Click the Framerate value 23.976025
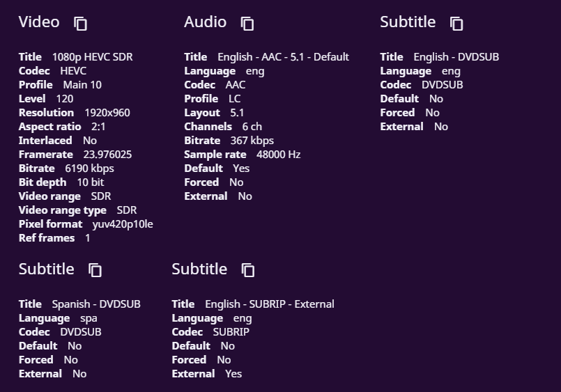This screenshot has width=561, height=392. pos(107,155)
